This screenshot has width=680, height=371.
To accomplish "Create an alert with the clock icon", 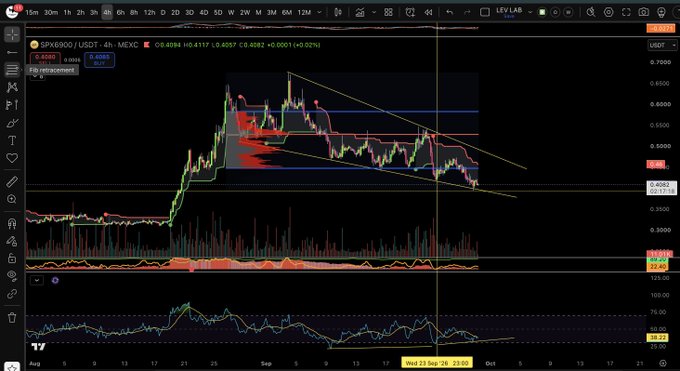I will (410, 12).
